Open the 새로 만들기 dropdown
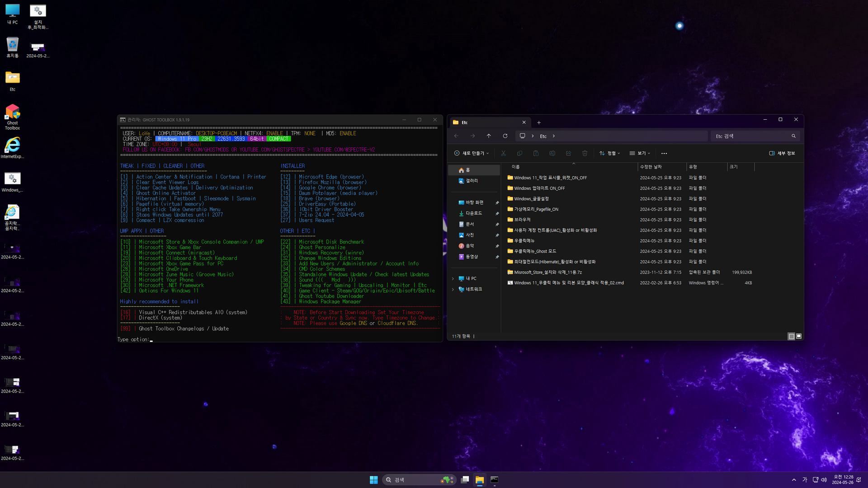Viewport: 868px width, 488px height. (x=472, y=153)
